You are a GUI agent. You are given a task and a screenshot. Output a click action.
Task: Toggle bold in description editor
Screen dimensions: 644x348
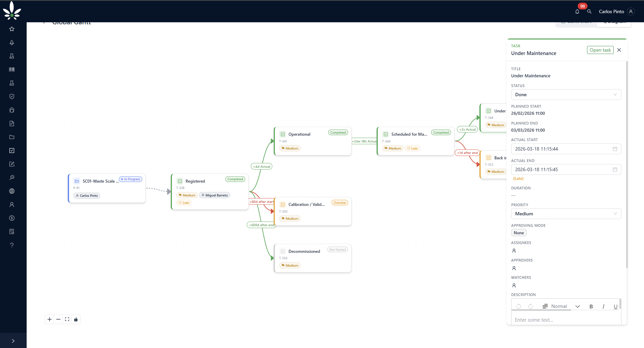tap(591, 306)
